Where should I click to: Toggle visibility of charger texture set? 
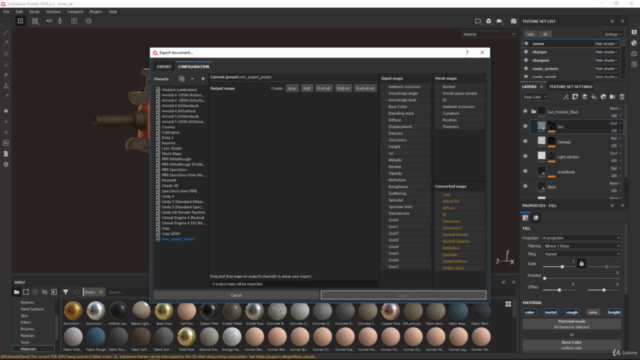point(526,52)
